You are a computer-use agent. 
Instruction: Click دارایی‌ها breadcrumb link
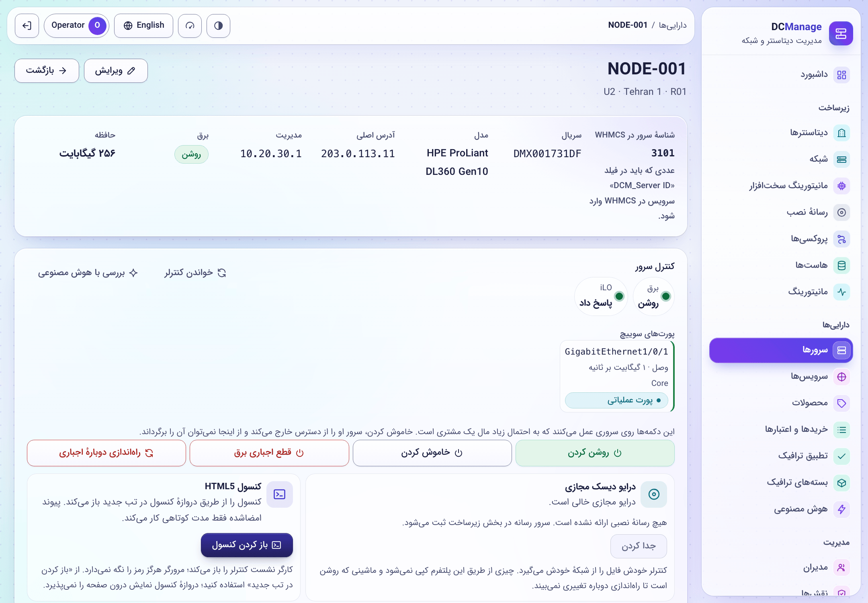[x=673, y=25]
